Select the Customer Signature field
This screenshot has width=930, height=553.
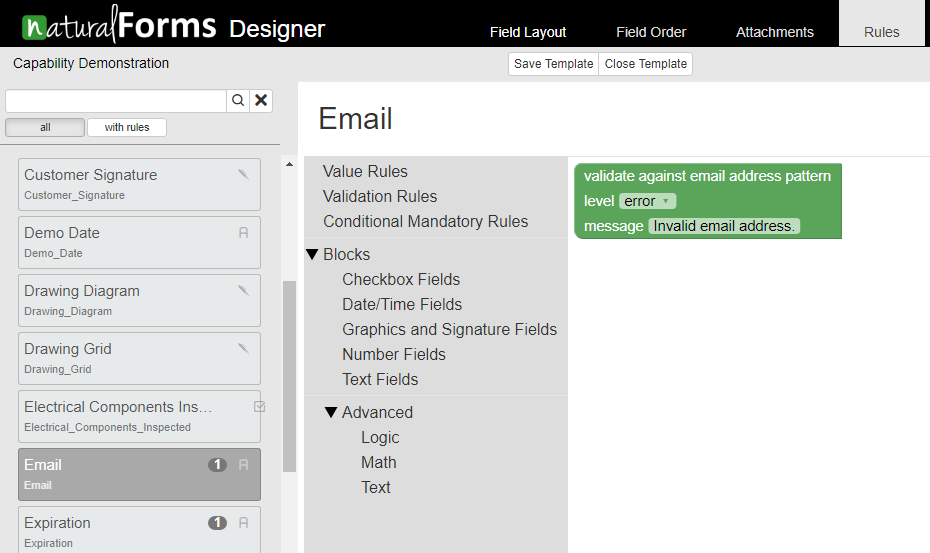point(139,185)
